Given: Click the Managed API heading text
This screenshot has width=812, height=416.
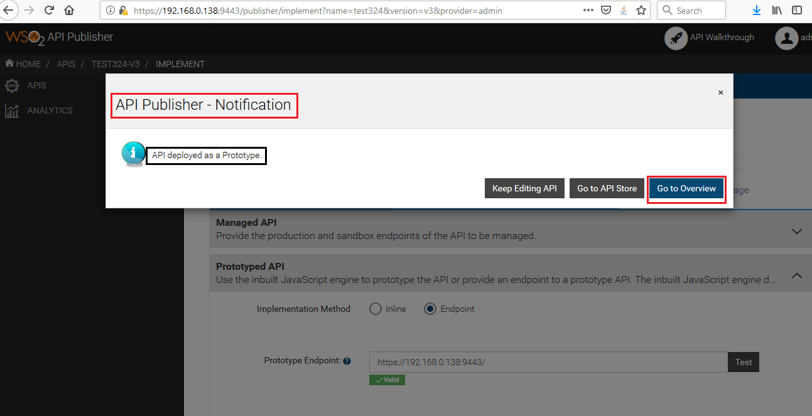Looking at the screenshot, I should click(246, 223).
